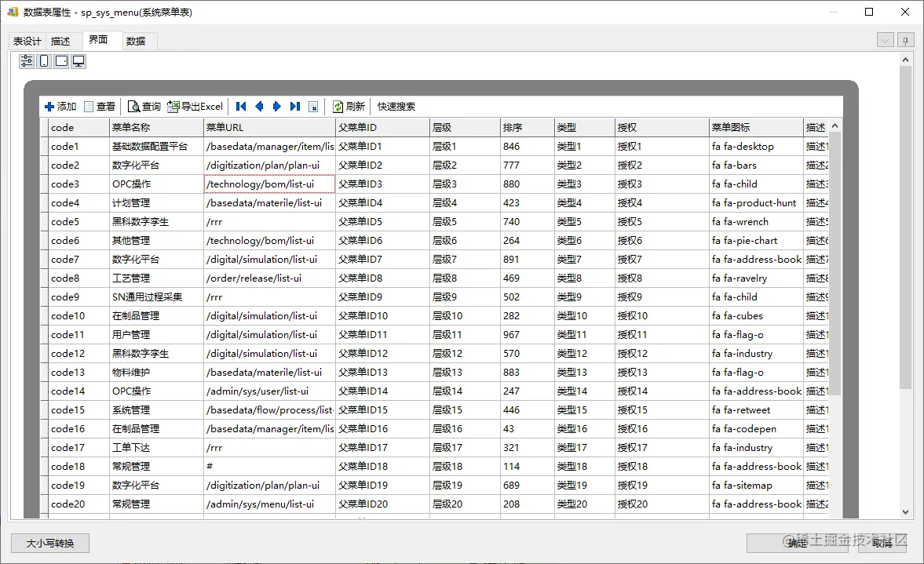
Task: Click the fa fa-cubes cell
Action: pos(757,316)
